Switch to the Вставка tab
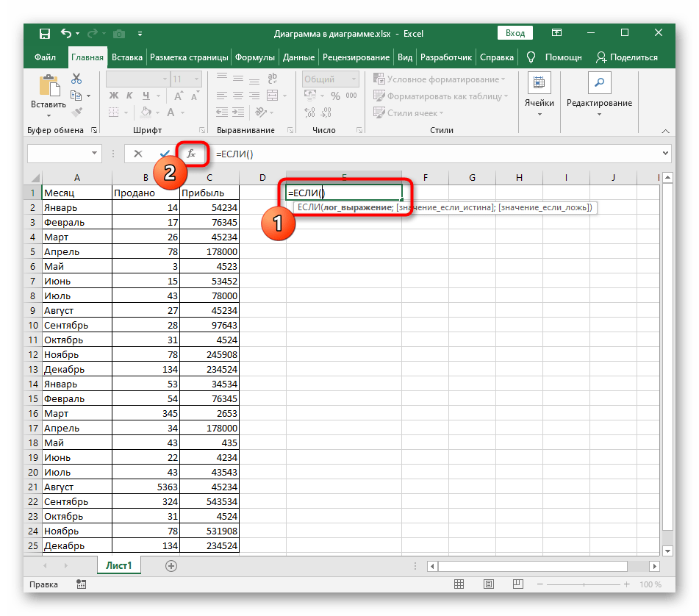Viewport: 699px width, 616px height. (x=127, y=57)
